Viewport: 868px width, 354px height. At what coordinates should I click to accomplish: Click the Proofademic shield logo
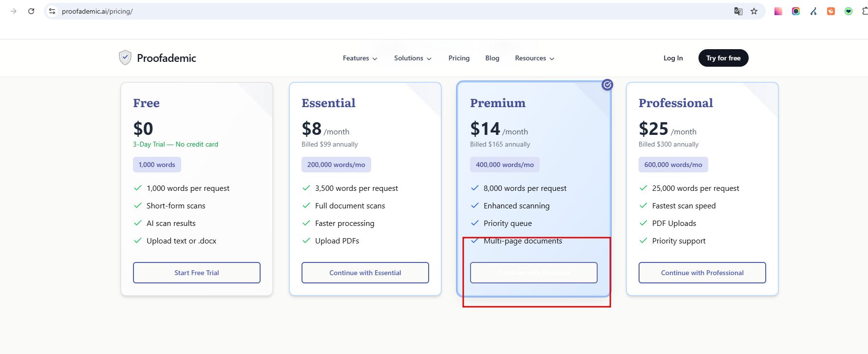point(125,57)
